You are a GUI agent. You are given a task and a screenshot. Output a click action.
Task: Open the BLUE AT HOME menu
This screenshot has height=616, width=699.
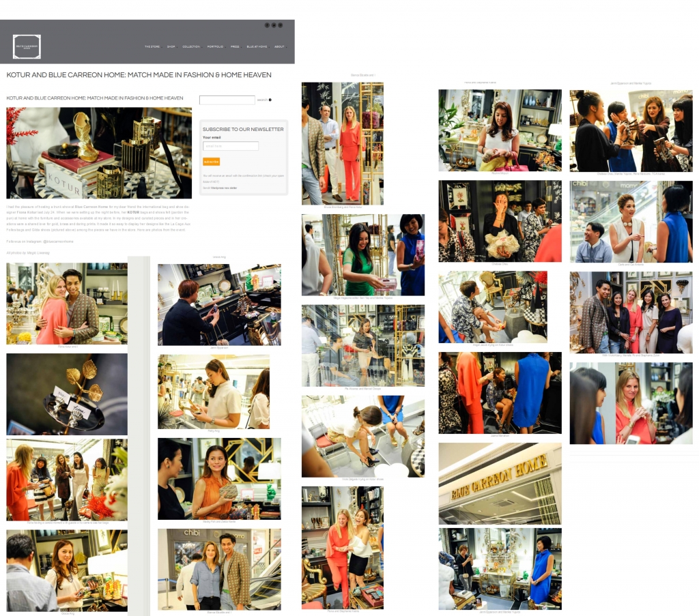point(257,46)
